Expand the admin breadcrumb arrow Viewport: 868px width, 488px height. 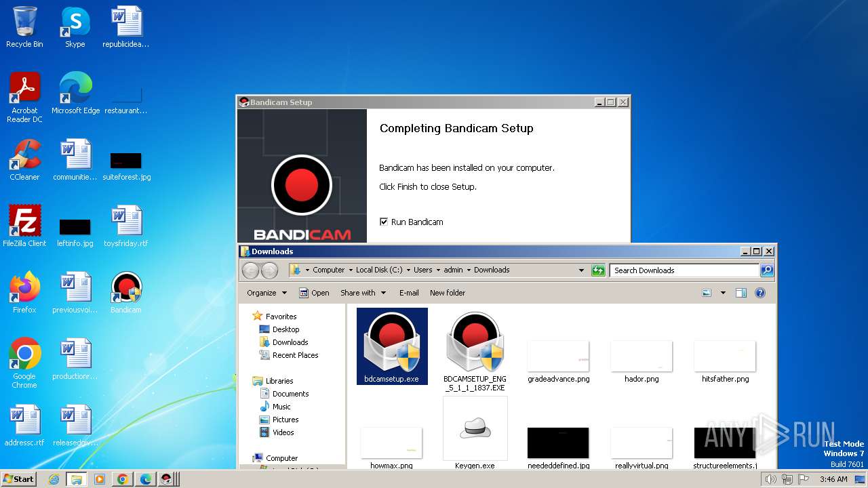tap(469, 270)
